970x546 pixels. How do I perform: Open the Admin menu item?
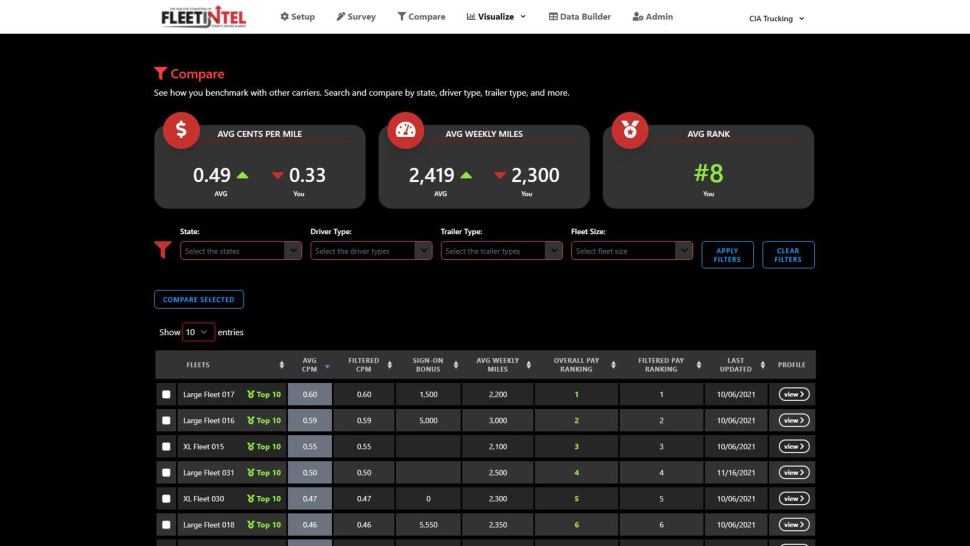653,17
